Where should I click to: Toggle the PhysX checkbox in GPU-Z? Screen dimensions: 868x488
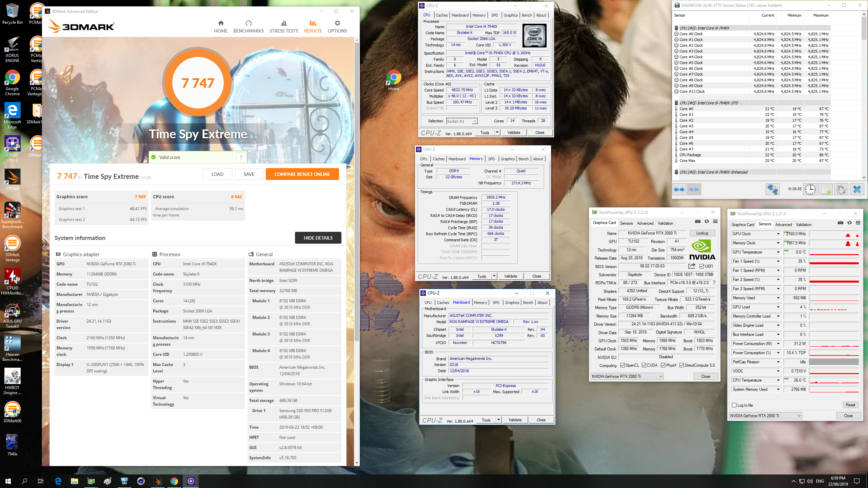click(x=663, y=365)
